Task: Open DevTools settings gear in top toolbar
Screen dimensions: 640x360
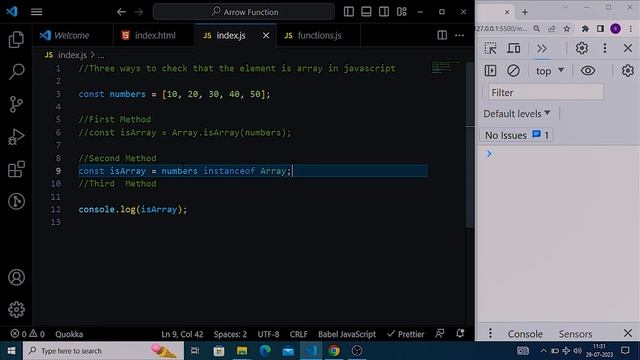Action: (582, 48)
